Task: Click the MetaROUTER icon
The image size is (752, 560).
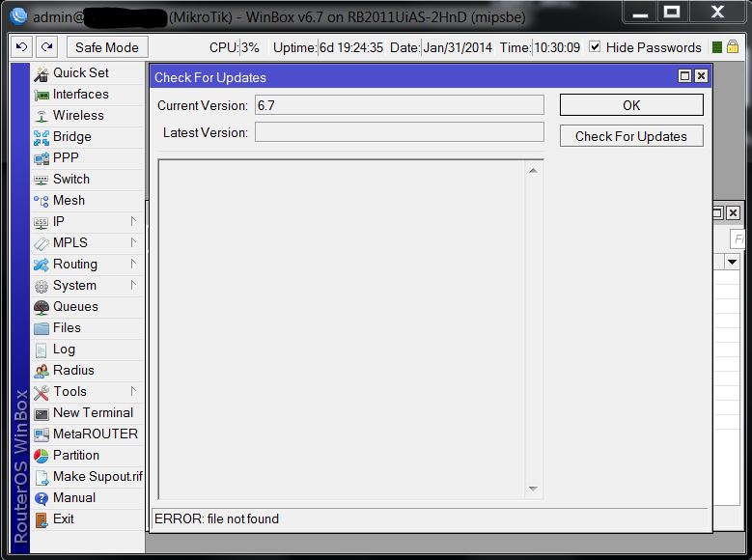Action: (x=42, y=434)
